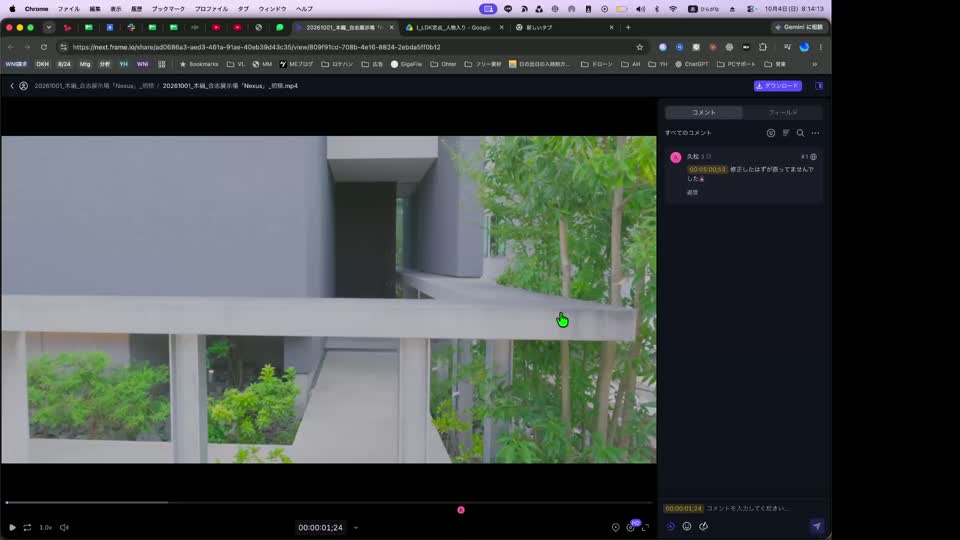Open the comment sort options
Viewport: 960px width, 540px height.
[x=786, y=133]
